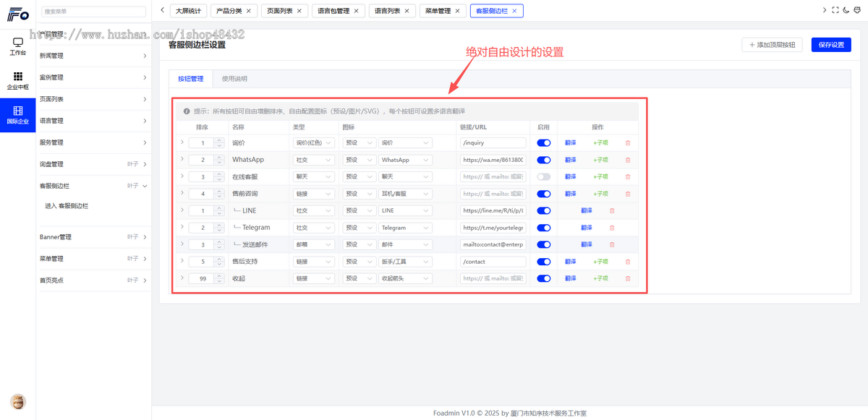Disable the 询价 enable switch
868x420 pixels.
[544, 143]
